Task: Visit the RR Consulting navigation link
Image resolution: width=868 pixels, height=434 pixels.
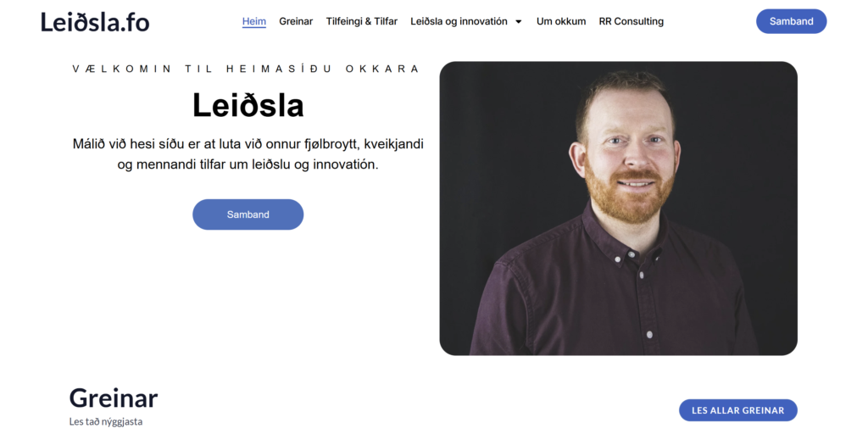Action: [x=631, y=21]
